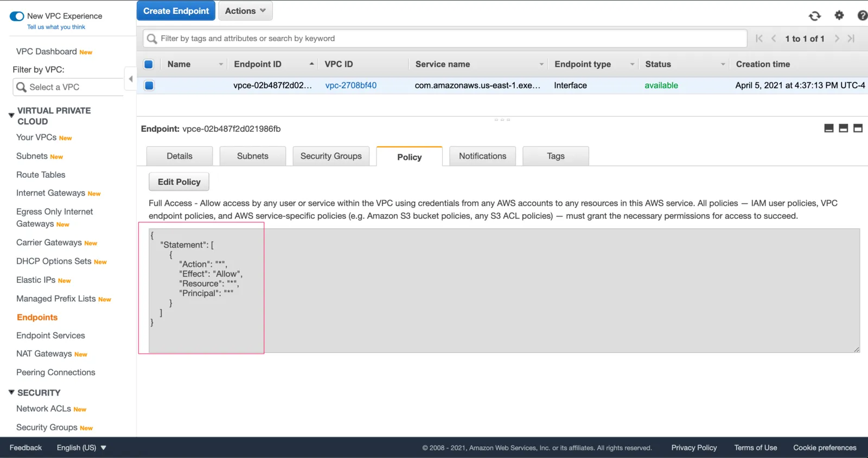This screenshot has height=458, width=868.
Task: Sort by the Endpoint ID column arrow
Action: pos(311,64)
